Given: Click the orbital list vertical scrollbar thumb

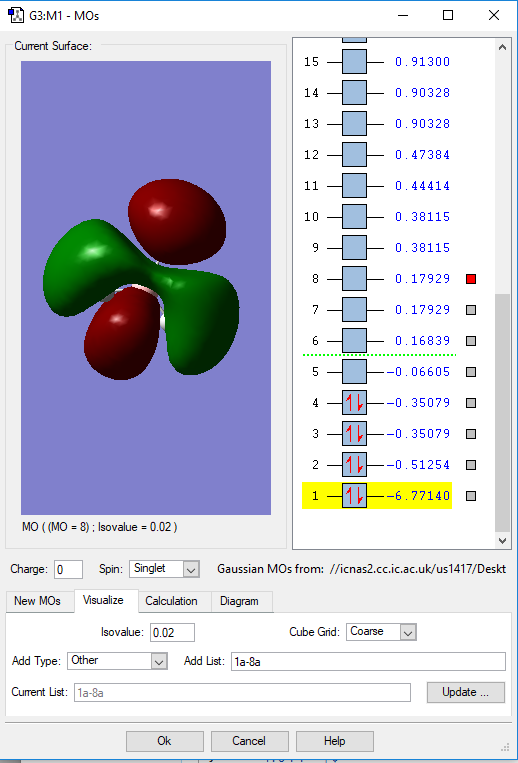Looking at the screenshot, I should (502, 413).
